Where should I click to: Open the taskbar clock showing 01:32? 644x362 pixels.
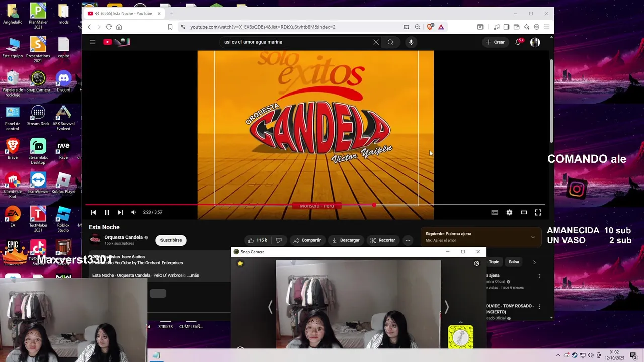click(614, 355)
